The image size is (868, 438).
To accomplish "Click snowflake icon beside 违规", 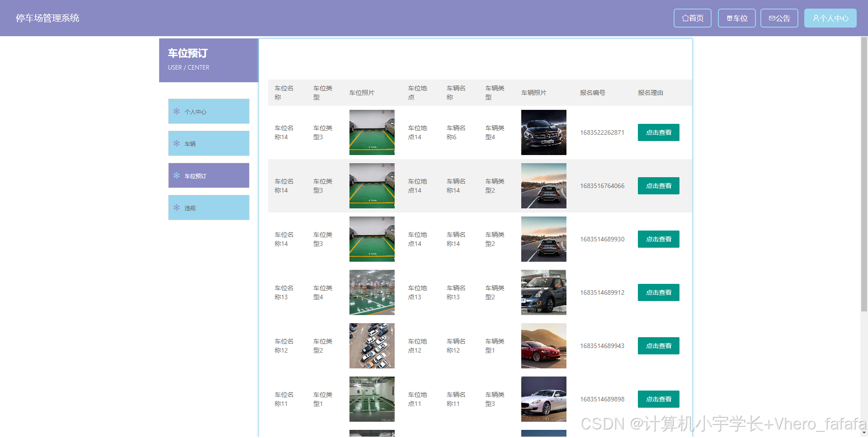I will click(x=177, y=207).
